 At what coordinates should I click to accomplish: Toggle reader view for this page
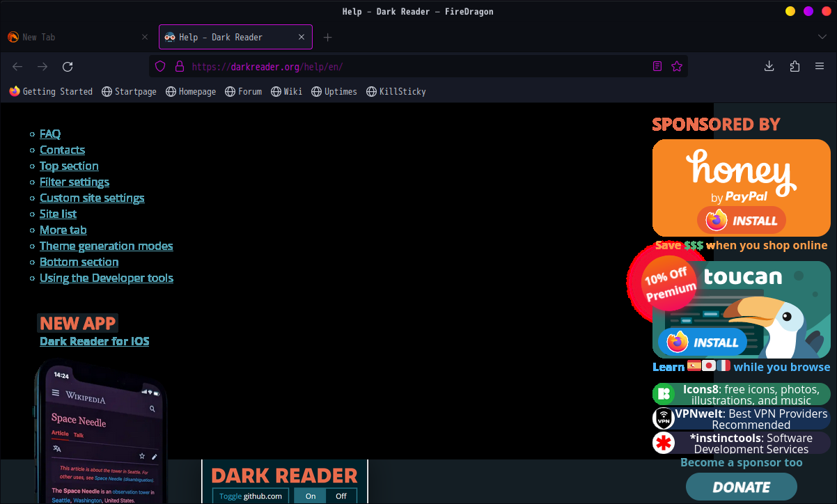tap(657, 67)
